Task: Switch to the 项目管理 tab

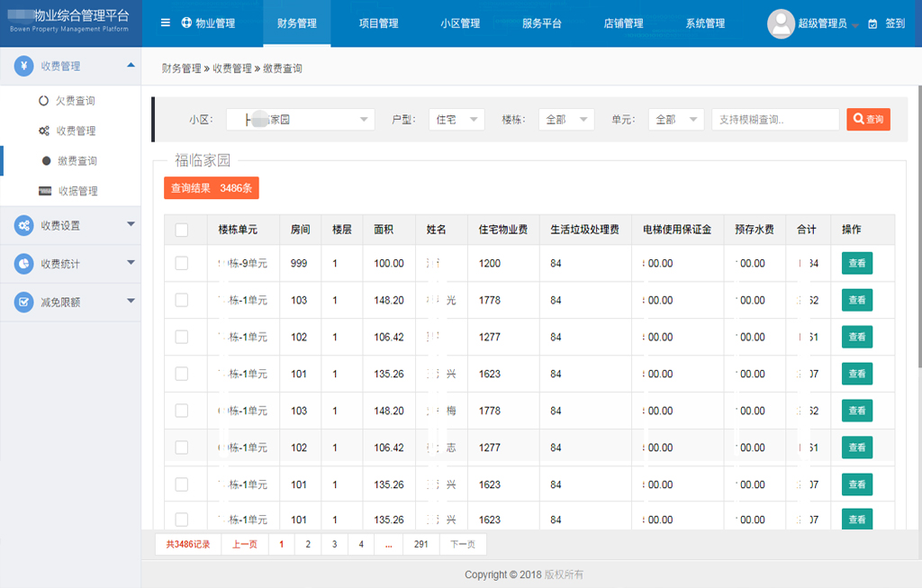Action: [378, 23]
